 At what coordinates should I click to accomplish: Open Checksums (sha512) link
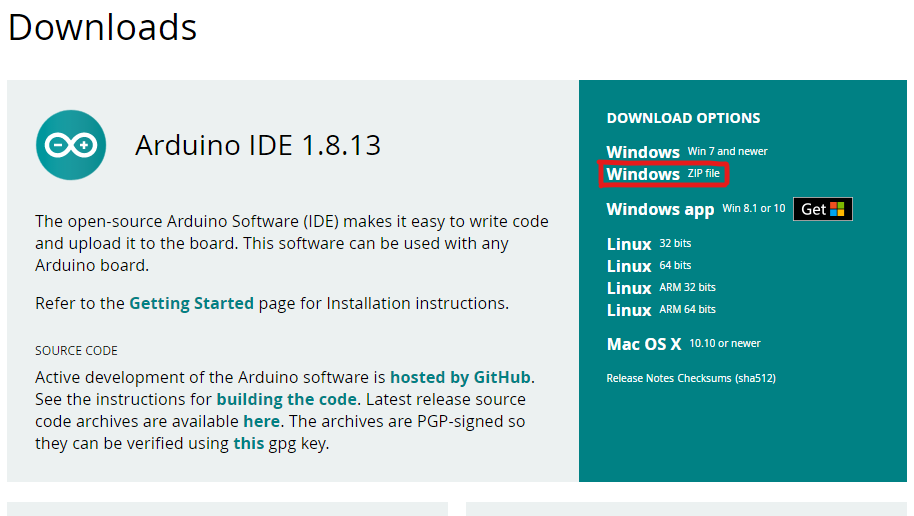click(x=726, y=378)
